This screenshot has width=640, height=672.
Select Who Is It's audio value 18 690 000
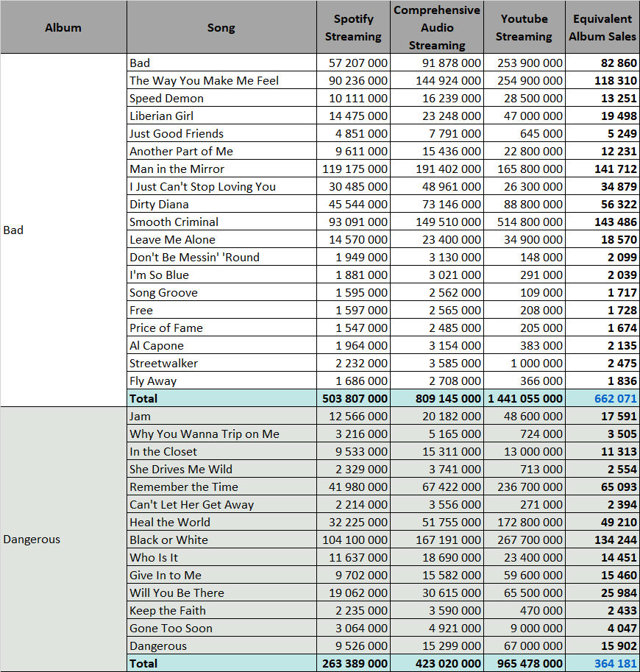pyautogui.click(x=437, y=558)
